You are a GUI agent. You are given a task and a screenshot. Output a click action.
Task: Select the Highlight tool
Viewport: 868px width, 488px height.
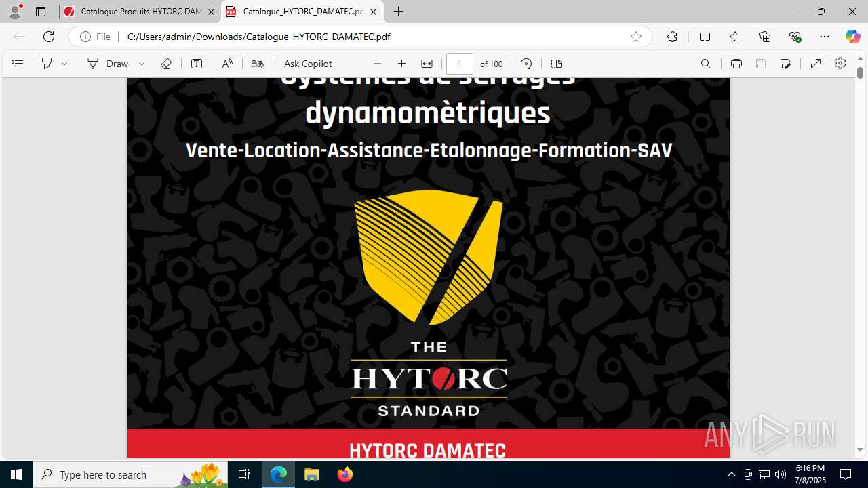tap(47, 64)
